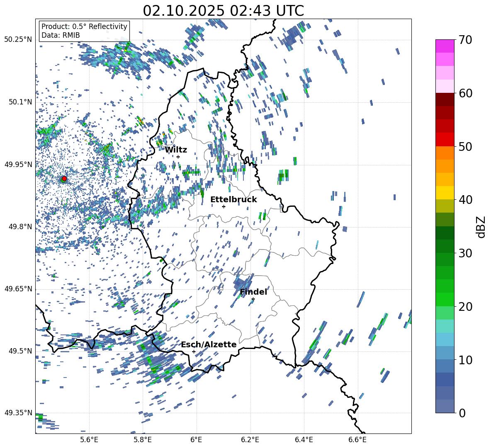This screenshot has height=448, width=491.
Task: Click the 0 dBZ colorbar tick label
Action: coord(462,413)
